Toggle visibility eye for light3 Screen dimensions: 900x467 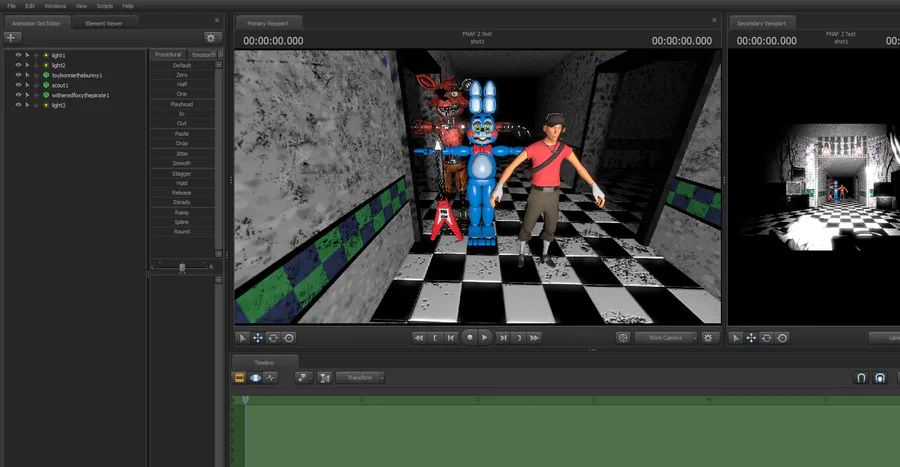(18, 105)
